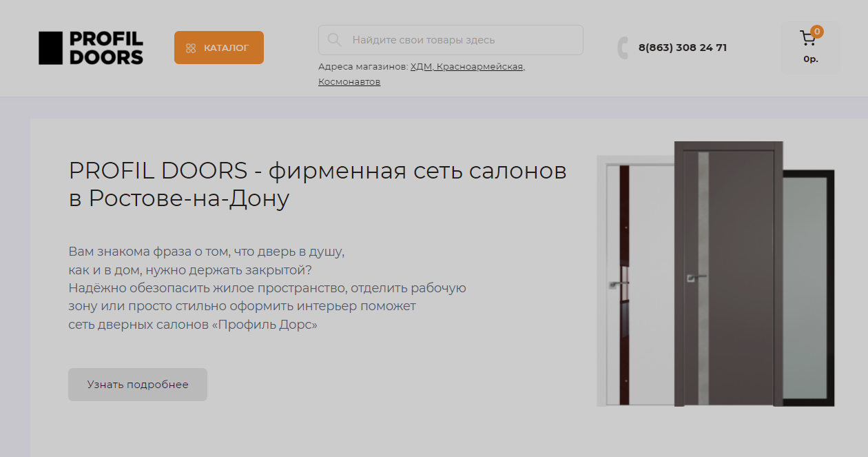
Task: Open the КАТАЛОГ catalog button
Action: coord(219,48)
